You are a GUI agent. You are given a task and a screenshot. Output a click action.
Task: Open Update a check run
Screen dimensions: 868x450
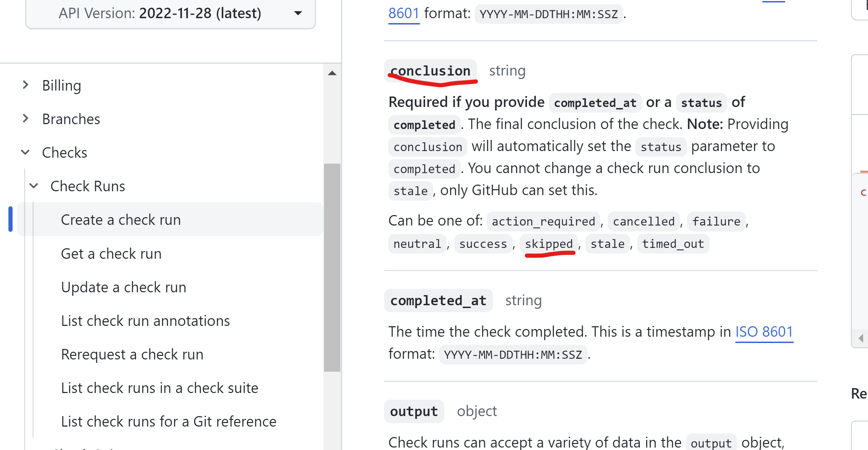pos(124,287)
